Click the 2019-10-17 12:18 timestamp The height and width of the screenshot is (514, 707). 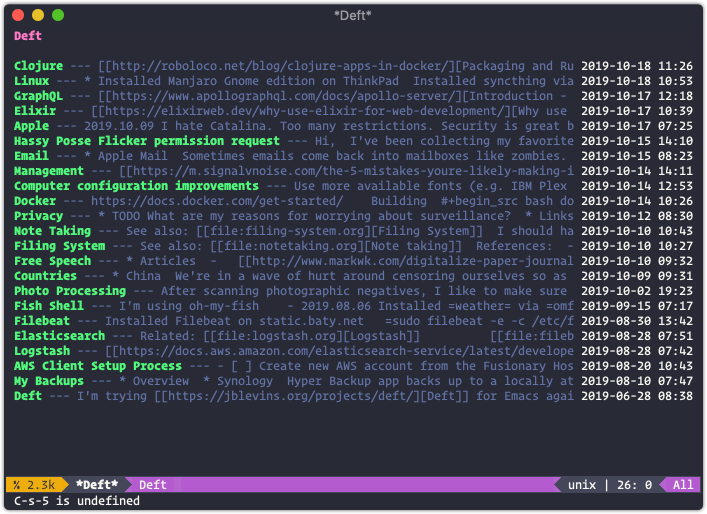[637, 96]
